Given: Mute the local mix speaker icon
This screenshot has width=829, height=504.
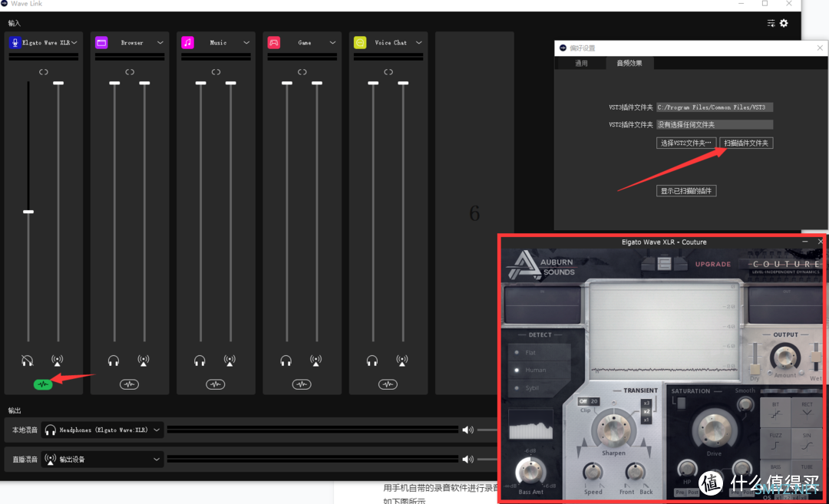Looking at the screenshot, I should [x=467, y=430].
